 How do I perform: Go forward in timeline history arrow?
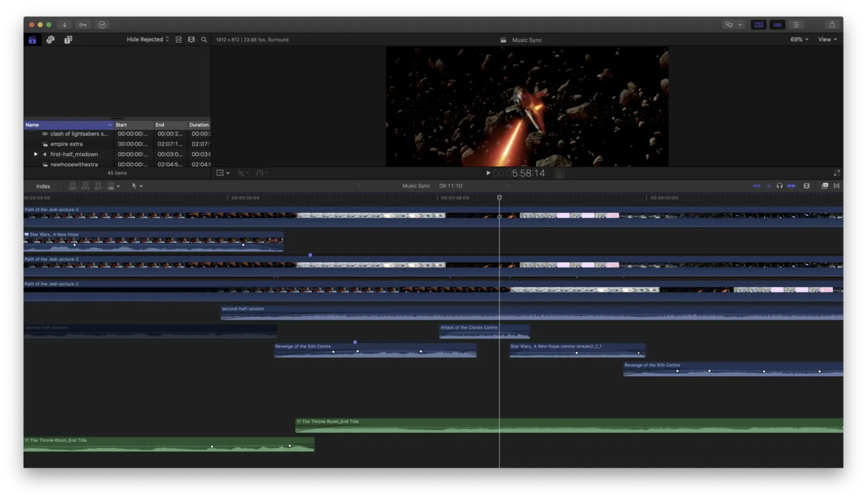[x=508, y=186]
